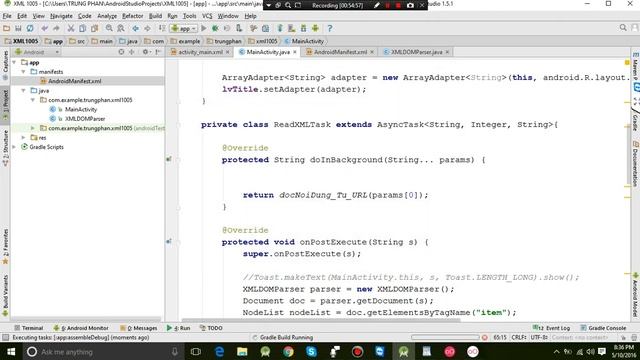The image size is (640, 360).
Task: Click the Synchronize toolbar icon
Action: tap(30, 28)
